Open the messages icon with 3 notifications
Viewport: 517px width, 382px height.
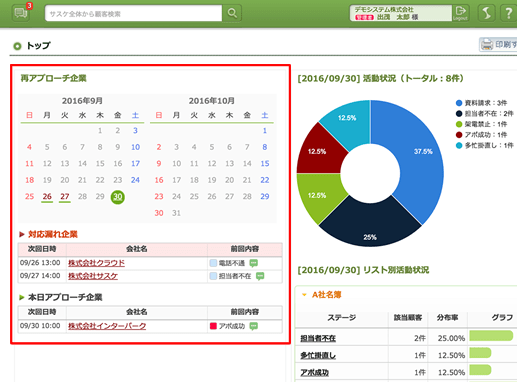pos(21,13)
